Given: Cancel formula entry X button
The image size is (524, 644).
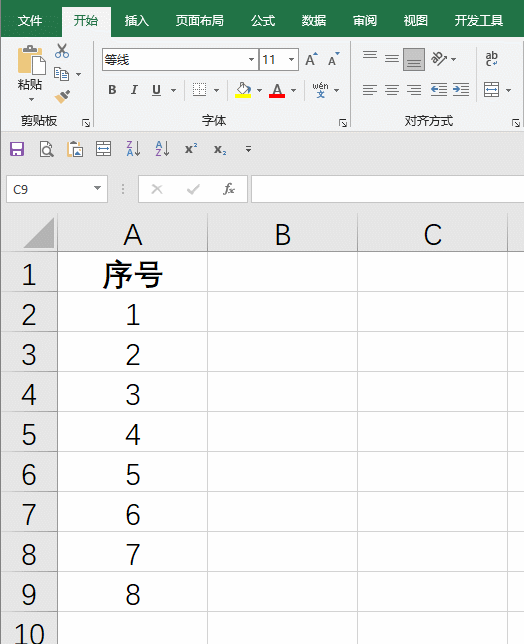Looking at the screenshot, I should pos(157,189).
